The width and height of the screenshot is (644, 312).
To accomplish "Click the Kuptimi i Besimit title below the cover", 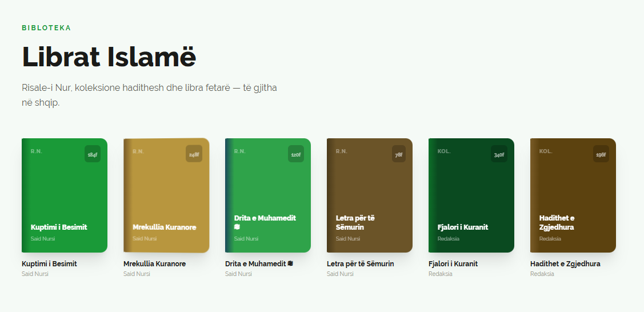I will point(49,264).
